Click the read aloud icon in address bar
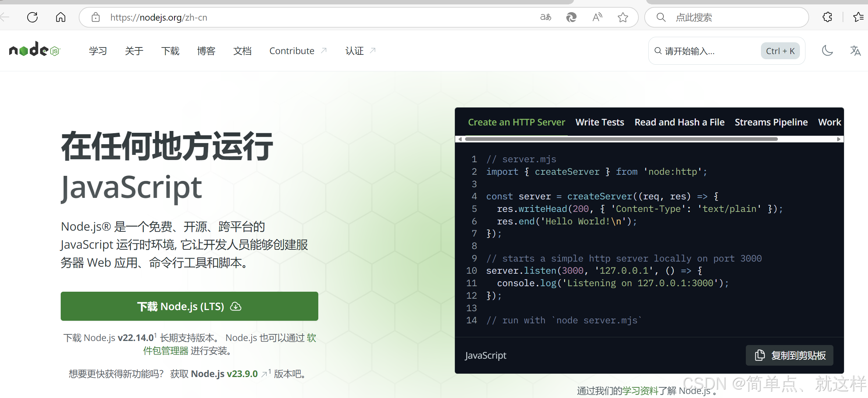The height and width of the screenshot is (398, 868). pos(597,17)
